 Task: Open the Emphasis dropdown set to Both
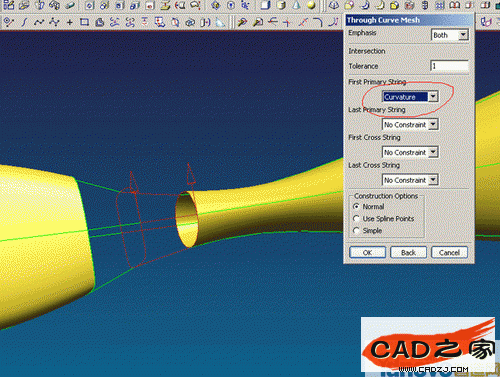450,35
